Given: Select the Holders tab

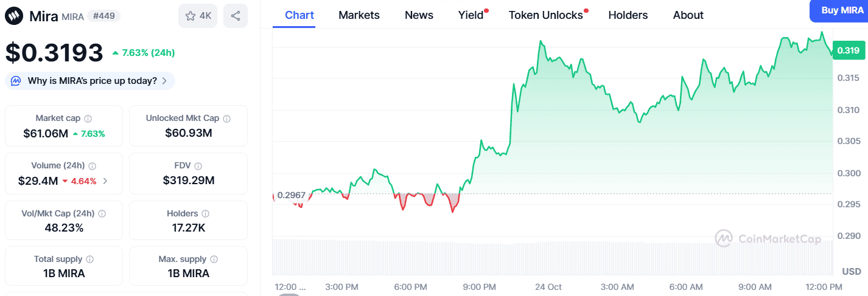Looking at the screenshot, I should [628, 15].
